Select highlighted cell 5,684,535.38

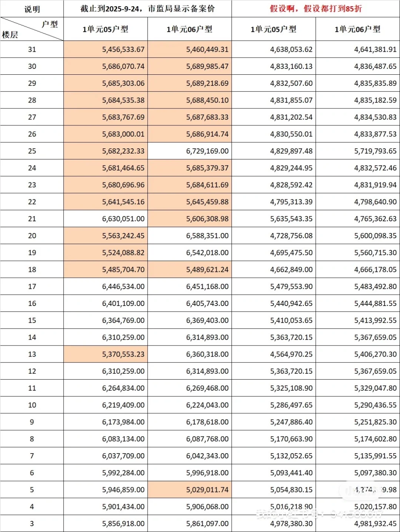(x=106, y=100)
